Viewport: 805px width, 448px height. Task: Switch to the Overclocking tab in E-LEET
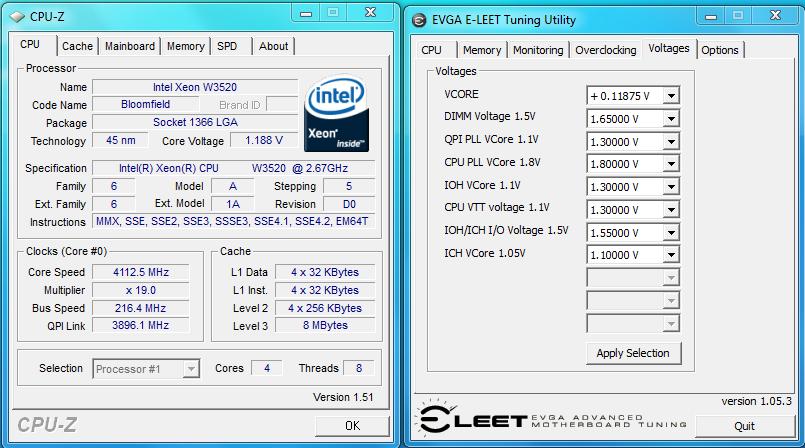click(606, 50)
